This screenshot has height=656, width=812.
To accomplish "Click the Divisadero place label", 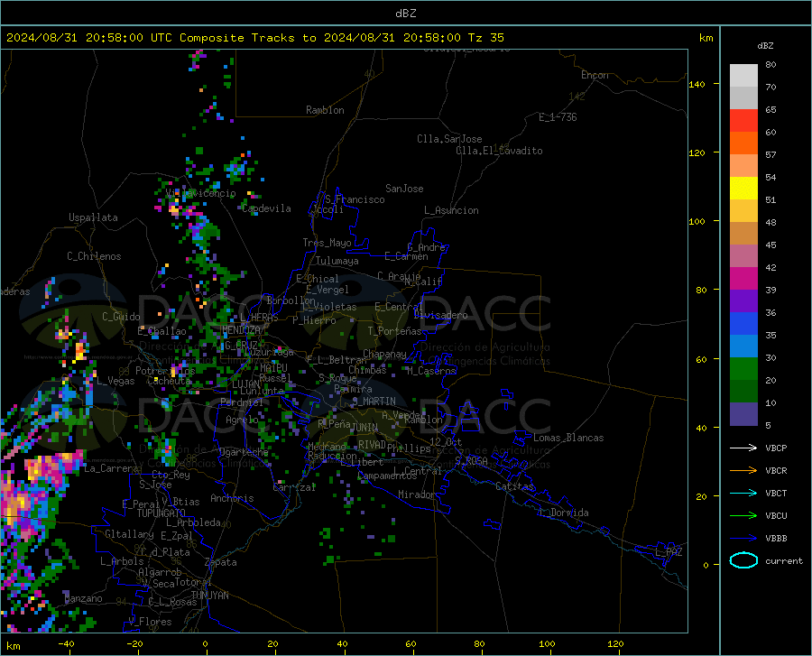I will coord(440,315).
